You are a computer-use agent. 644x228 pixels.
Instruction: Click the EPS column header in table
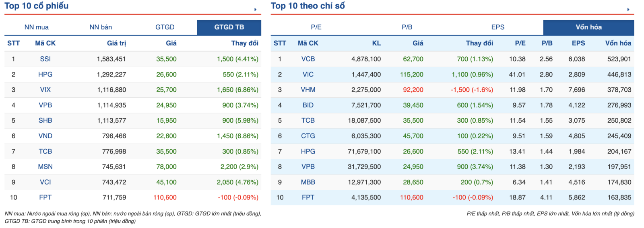tap(578, 43)
